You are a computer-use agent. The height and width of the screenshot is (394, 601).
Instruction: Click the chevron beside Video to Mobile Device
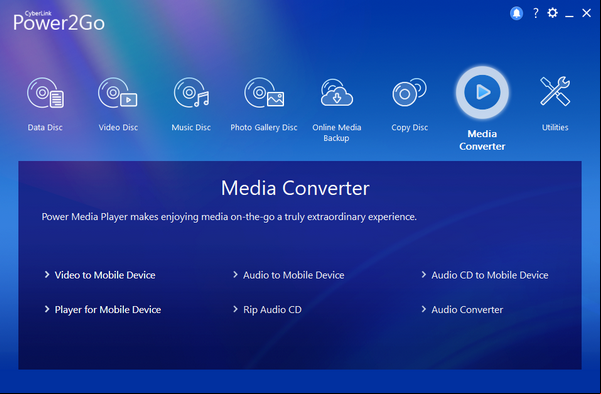[47, 274]
